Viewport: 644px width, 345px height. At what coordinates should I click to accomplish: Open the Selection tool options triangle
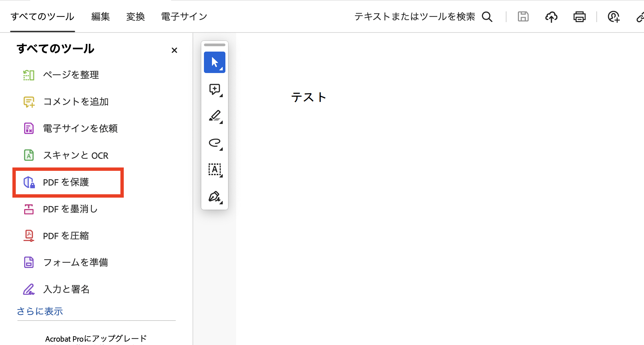(x=221, y=69)
